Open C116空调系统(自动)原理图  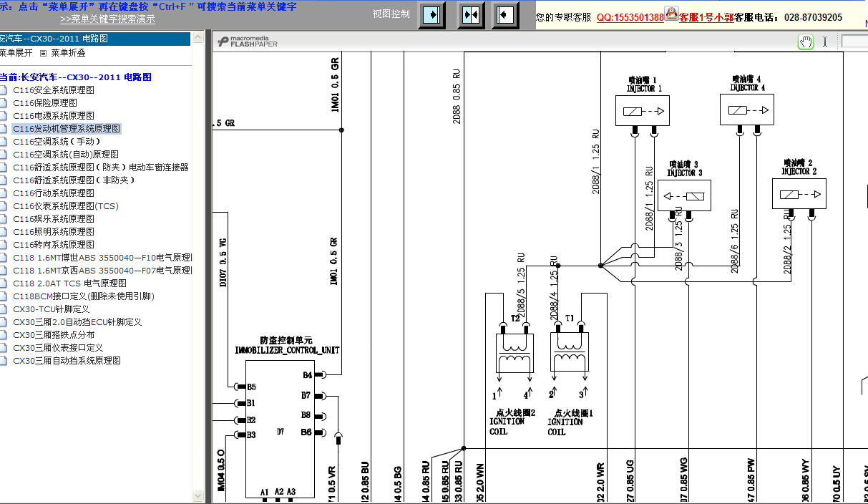[66, 155]
